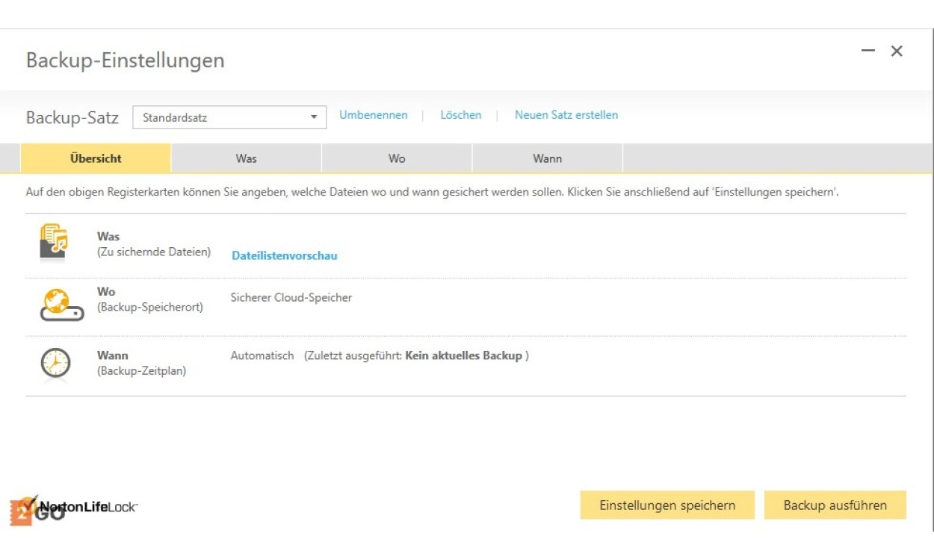Select the Standardsatz combo box field

(220, 118)
